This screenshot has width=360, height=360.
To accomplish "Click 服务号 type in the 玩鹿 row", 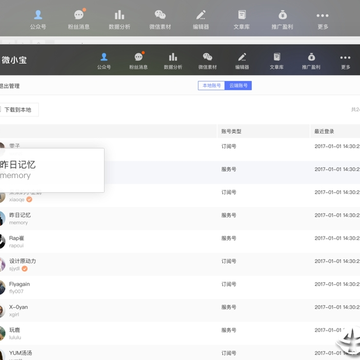I will tap(229, 330).
